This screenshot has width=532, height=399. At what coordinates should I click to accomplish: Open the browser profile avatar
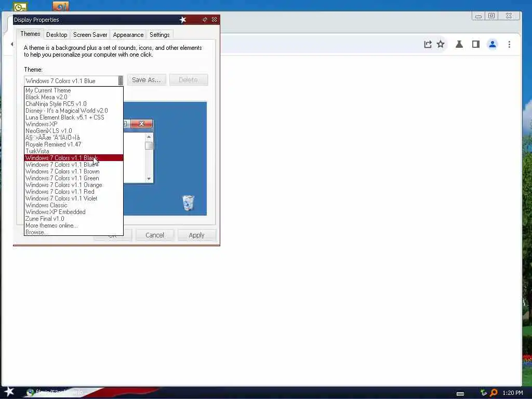493,45
